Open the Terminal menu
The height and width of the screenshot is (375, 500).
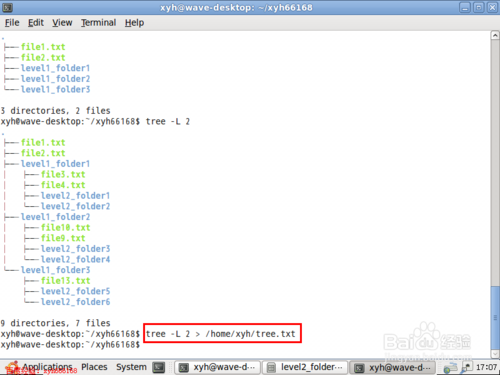98,23
